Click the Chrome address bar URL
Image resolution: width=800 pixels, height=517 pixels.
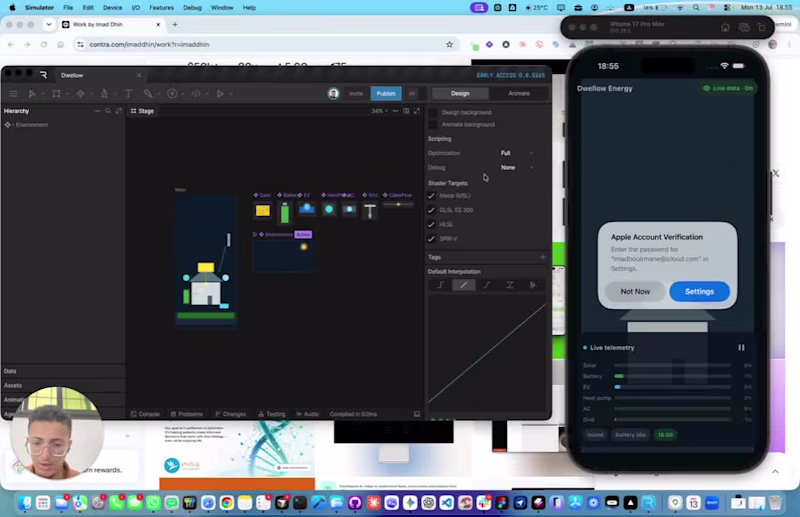pyautogui.click(x=149, y=44)
